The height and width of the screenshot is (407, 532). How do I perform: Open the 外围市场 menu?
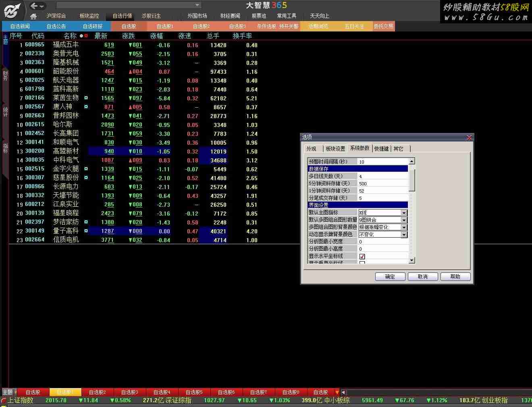click(x=197, y=16)
